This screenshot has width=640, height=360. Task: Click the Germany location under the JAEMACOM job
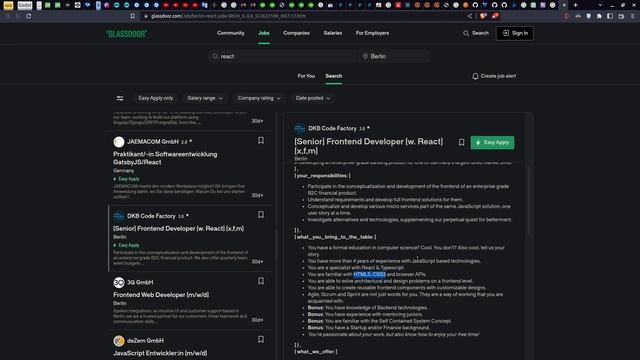(x=123, y=171)
